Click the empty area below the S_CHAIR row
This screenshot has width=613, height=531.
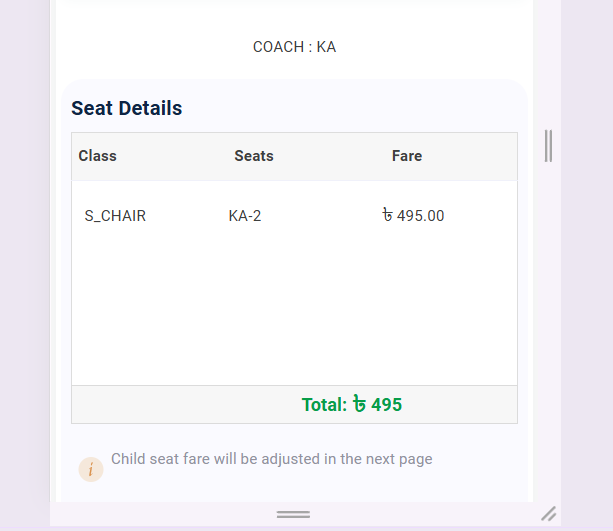tap(294, 310)
